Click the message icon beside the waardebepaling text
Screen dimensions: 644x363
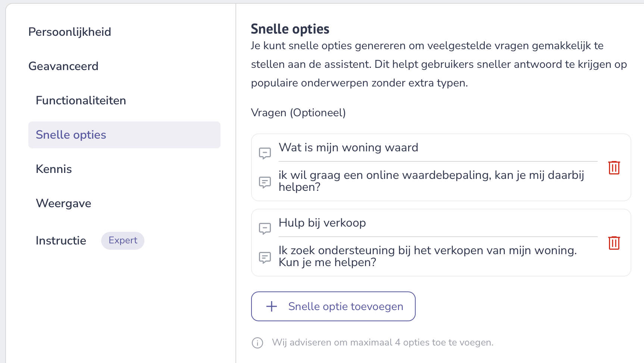pos(265,182)
